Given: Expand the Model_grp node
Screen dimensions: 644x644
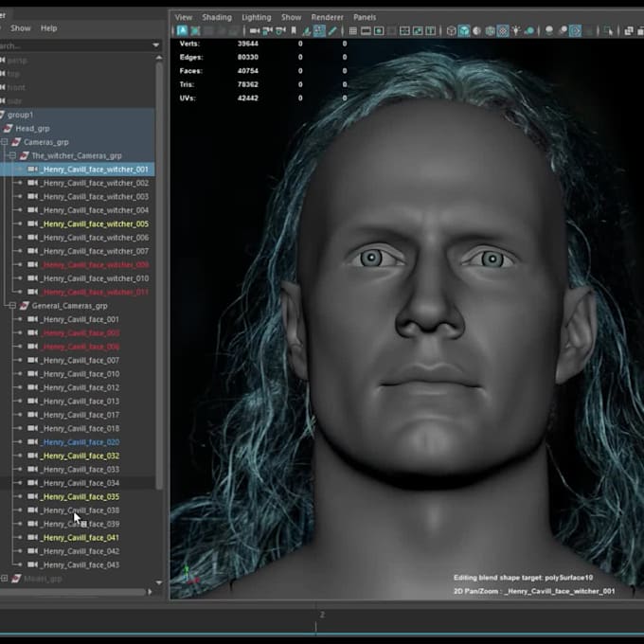Looking at the screenshot, I should (x=4, y=579).
